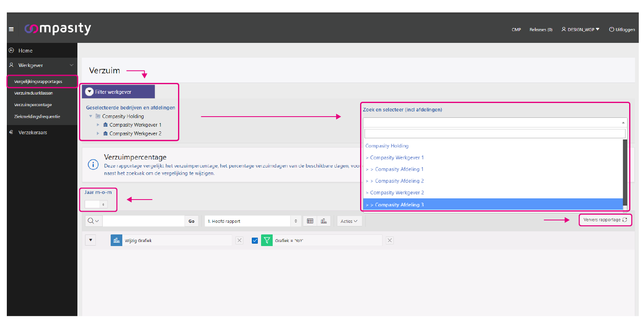Choose Compasity Werkgever 2 in dropdown list
644x331 pixels.
tap(493, 192)
